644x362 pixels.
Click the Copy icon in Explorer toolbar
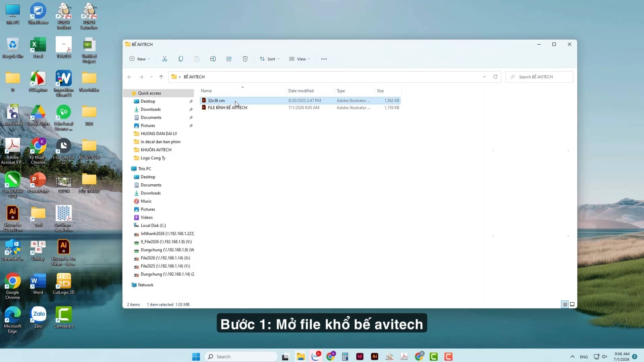pyautogui.click(x=181, y=59)
